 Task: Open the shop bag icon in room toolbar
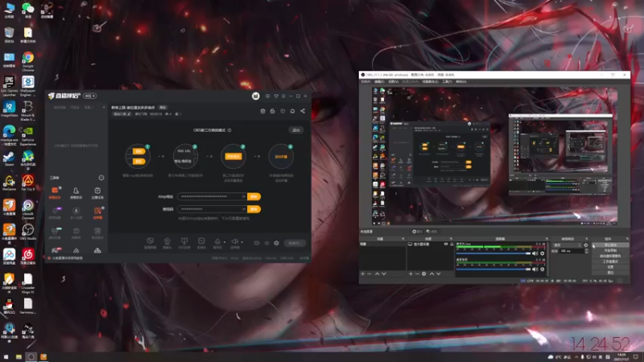coord(263,111)
